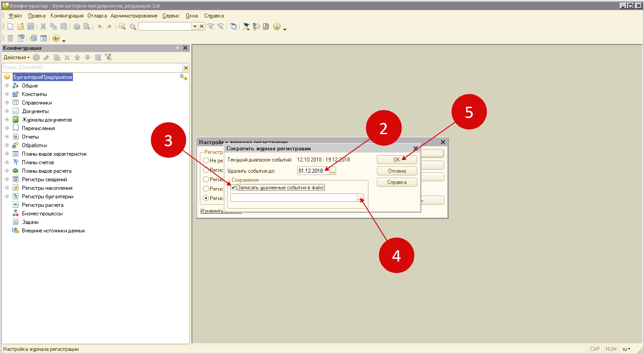The height and width of the screenshot is (354, 644).
Task: Click the Syntax Assistant icon in toolbar
Action: point(246,26)
